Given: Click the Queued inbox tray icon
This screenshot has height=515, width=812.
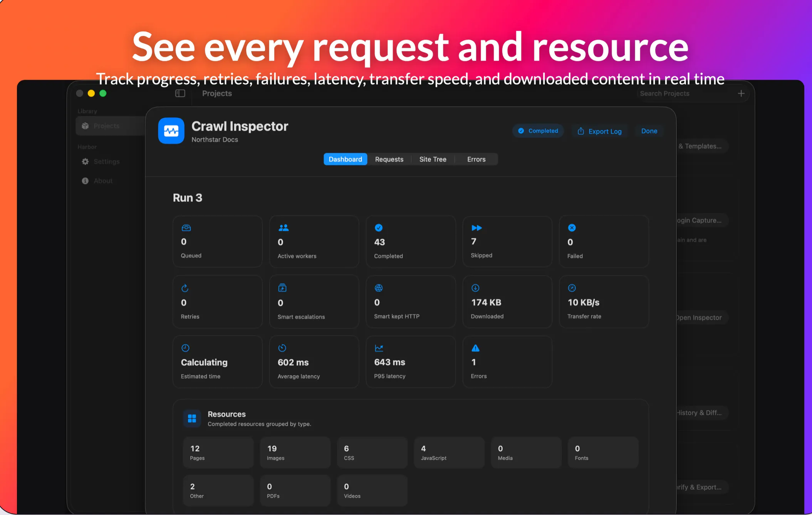Looking at the screenshot, I should coord(186,228).
